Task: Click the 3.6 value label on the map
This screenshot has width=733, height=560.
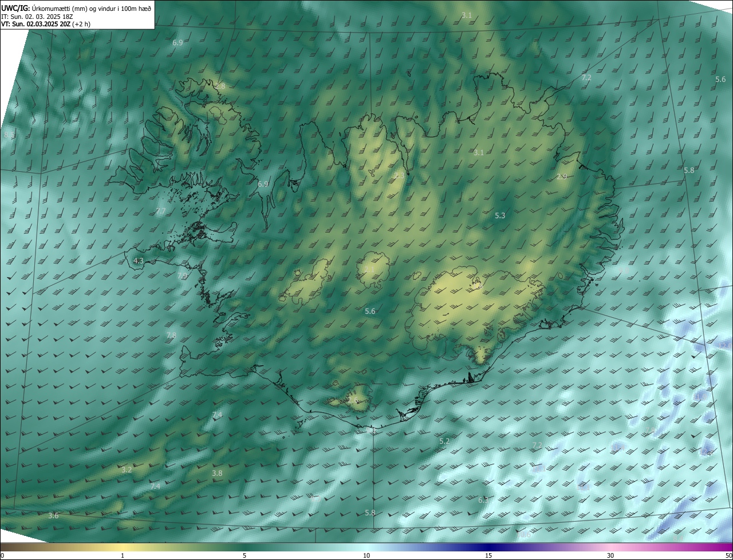Action: click(53, 516)
